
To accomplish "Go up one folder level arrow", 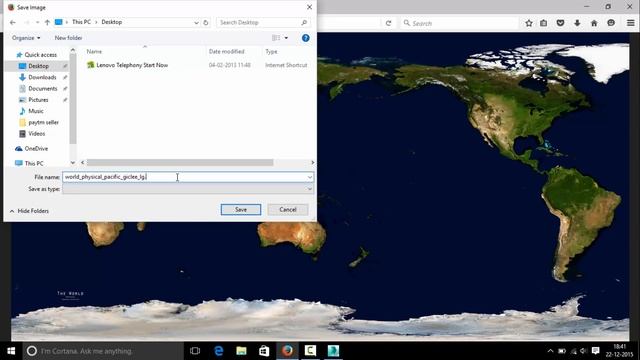I will [47, 22].
